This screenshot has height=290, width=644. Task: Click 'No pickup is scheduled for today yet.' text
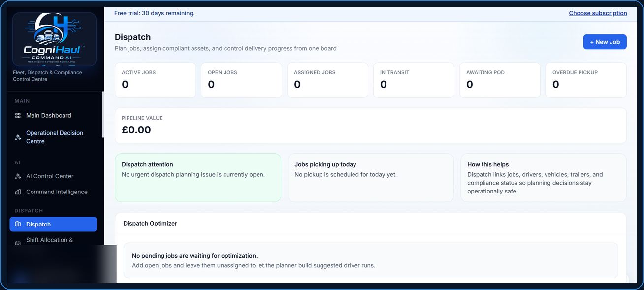346,175
